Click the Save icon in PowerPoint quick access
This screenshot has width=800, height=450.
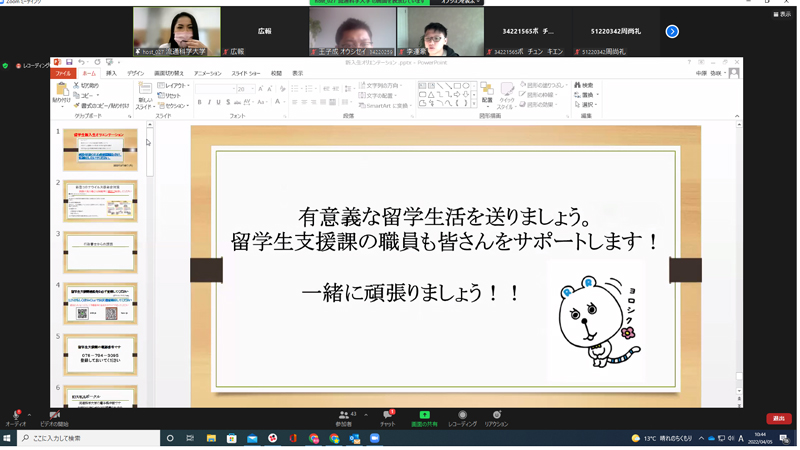point(69,62)
